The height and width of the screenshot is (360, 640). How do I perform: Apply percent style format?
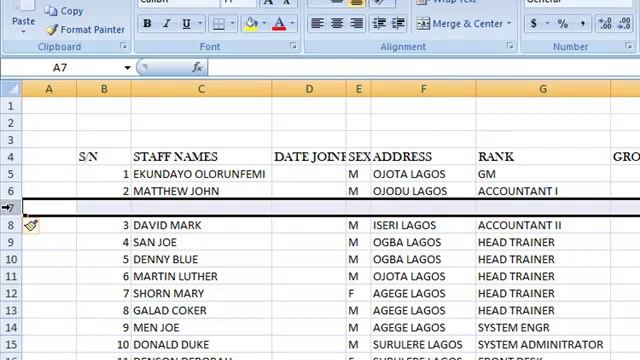563,24
